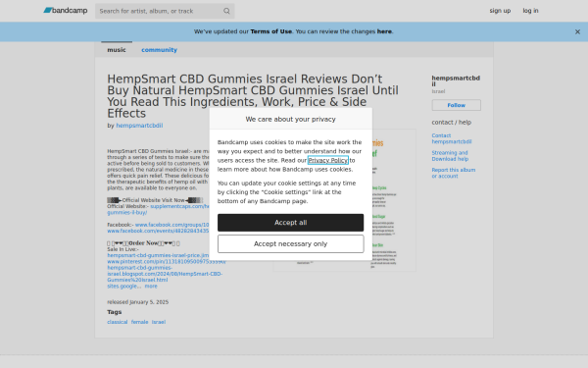Open the classical tag
This screenshot has height=368, width=588.
118,322
